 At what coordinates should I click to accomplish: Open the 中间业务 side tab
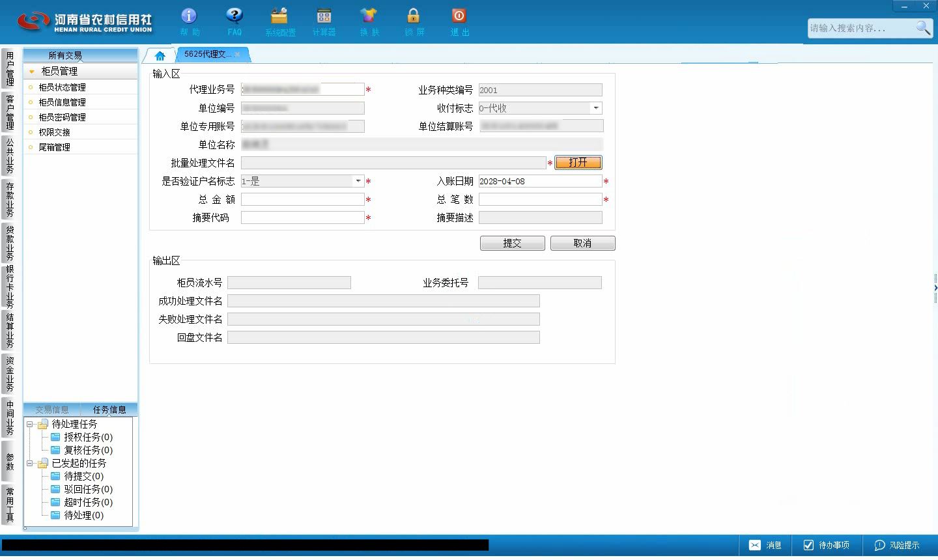(x=9, y=417)
